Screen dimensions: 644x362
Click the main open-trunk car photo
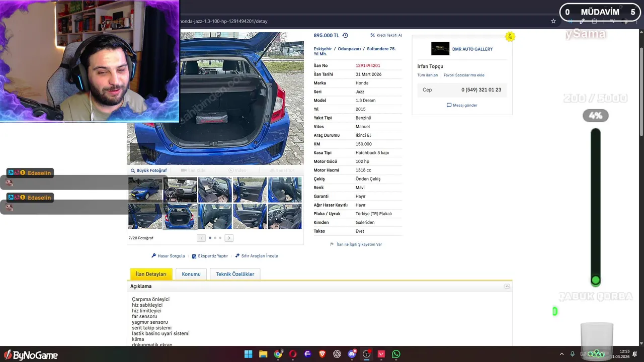pyautogui.click(x=215, y=99)
